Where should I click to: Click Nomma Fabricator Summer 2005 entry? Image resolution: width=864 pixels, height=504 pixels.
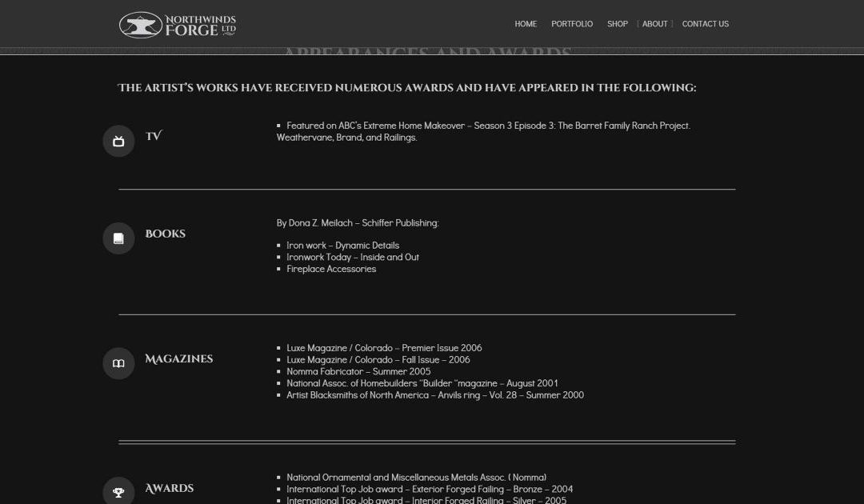(358, 371)
